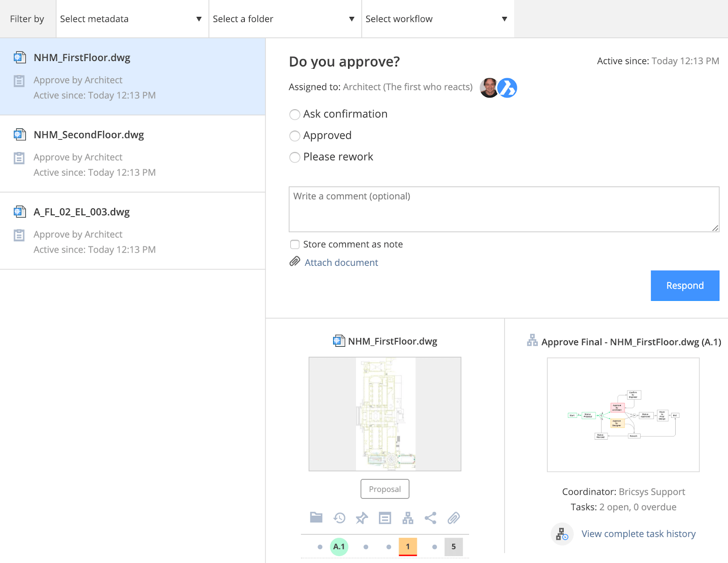Viewport: 728px width, 563px height.
Task: Open the A_FL_02_EL_003.dwg task item
Action: [132, 231]
